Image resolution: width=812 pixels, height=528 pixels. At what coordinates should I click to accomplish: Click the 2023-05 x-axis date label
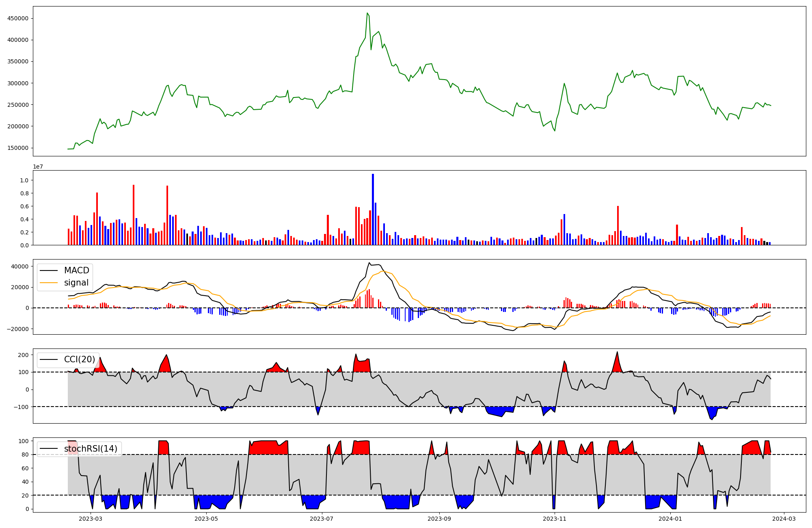click(206, 519)
